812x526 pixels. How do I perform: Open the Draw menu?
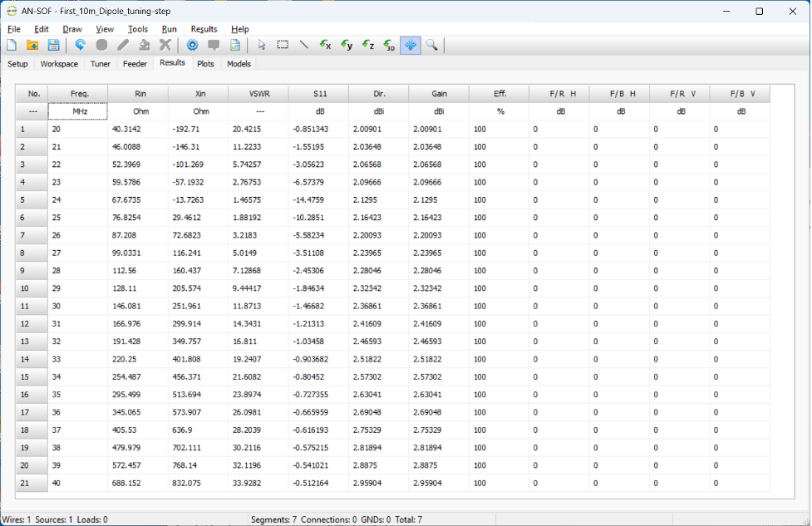[x=72, y=29]
